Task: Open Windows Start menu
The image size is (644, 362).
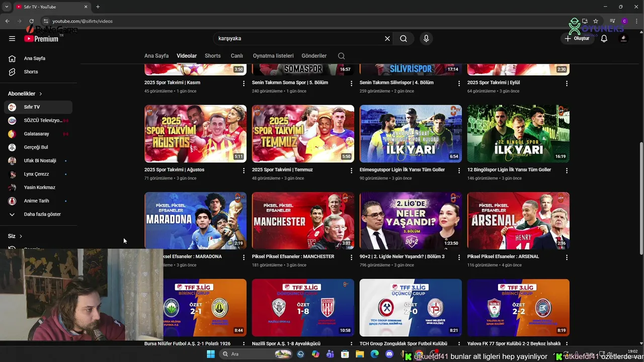Action: [211, 354]
